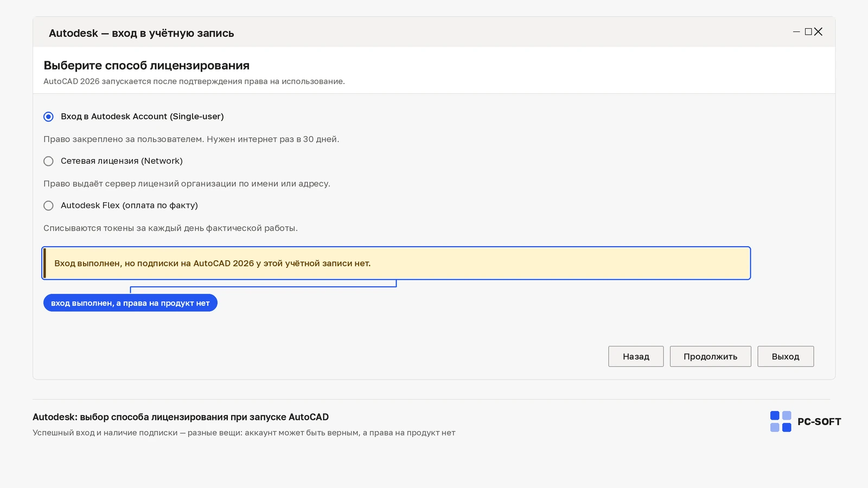Select the Autodesk Account (Single-user) radio option
Screen dimensions: 868x488
tap(48, 117)
